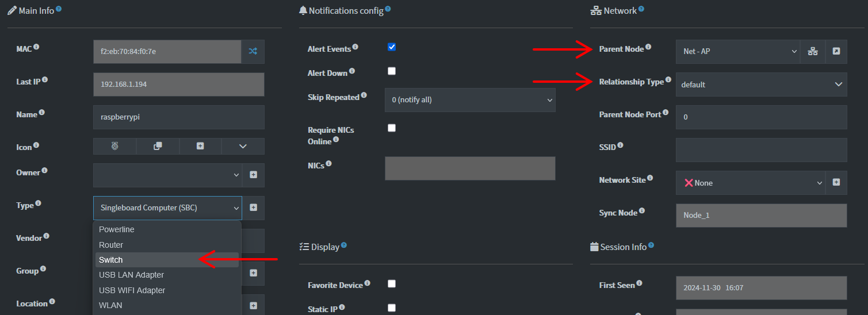Click the add new icon button

point(200,146)
